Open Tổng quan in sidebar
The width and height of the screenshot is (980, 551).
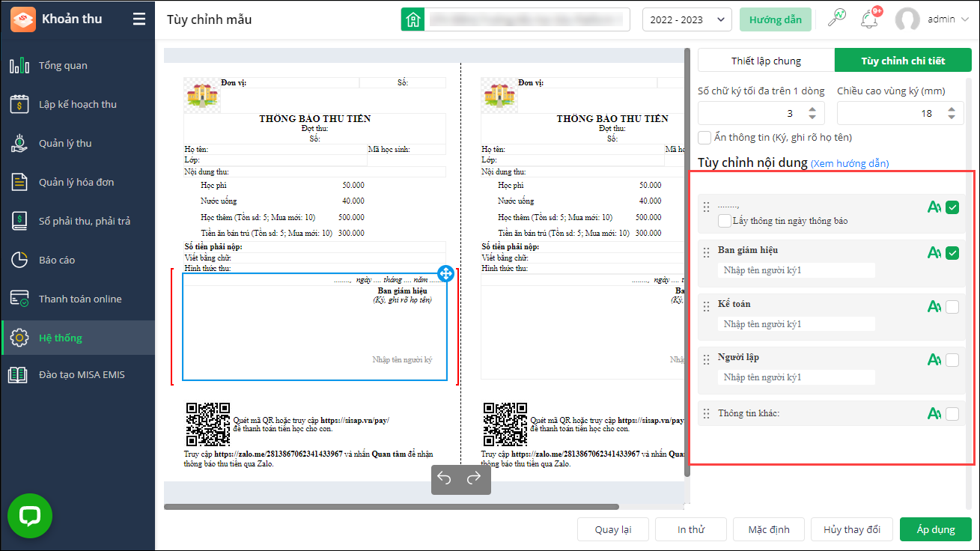coord(78,65)
